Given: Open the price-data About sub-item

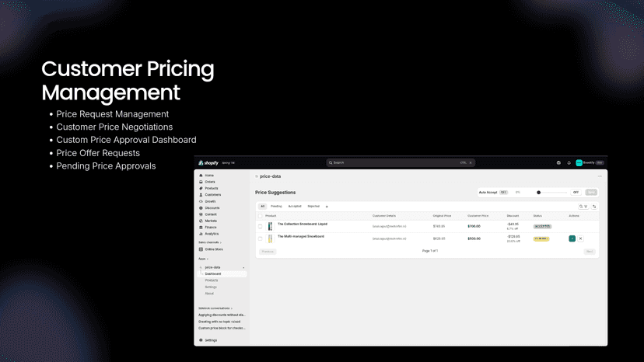Looking at the screenshot, I should click(209, 294).
